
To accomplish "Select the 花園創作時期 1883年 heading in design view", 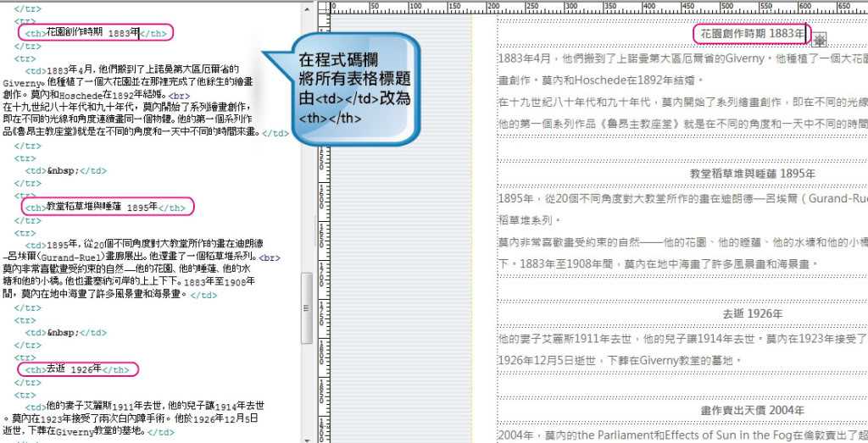I will pos(750,33).
